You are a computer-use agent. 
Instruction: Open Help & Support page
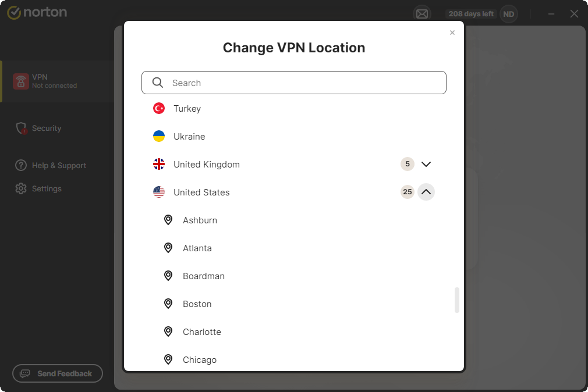coord(59,166)
